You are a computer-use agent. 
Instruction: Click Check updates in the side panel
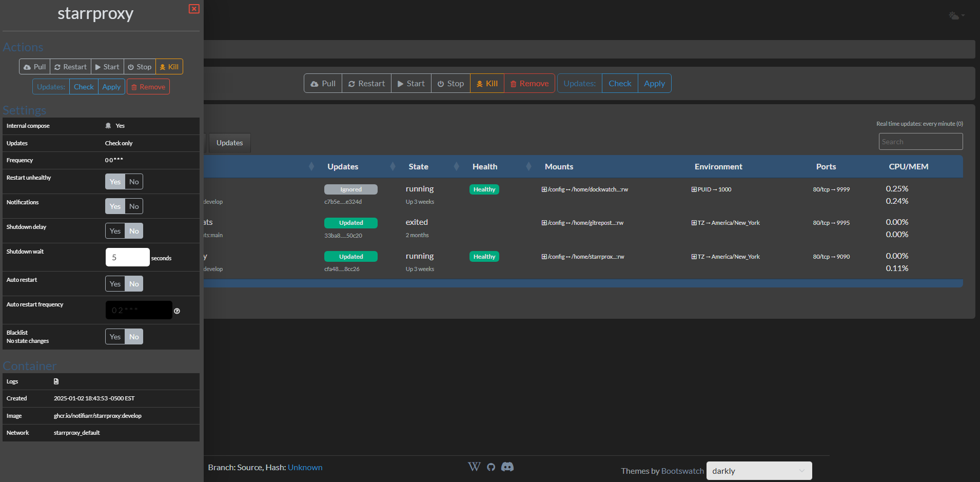click(84, 87)
